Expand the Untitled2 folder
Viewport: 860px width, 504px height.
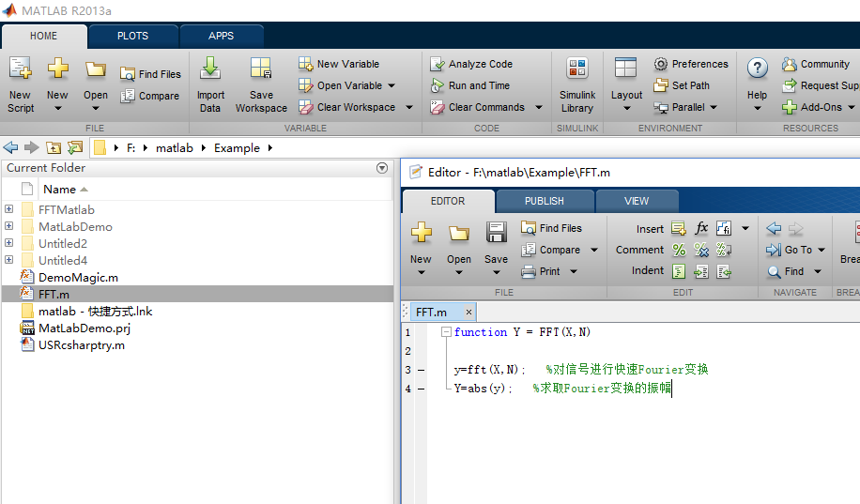click(x=8, y=242)
